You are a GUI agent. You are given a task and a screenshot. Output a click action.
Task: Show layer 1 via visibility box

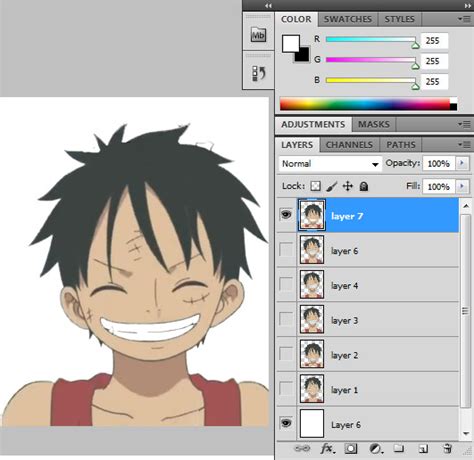click(286, 388)
